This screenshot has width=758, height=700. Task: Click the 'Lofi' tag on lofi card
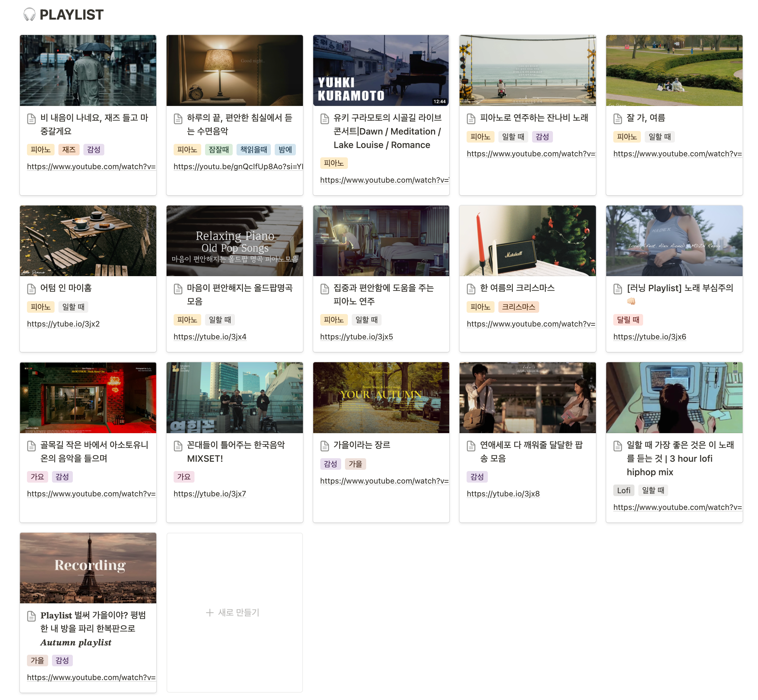tap(623, 490)
